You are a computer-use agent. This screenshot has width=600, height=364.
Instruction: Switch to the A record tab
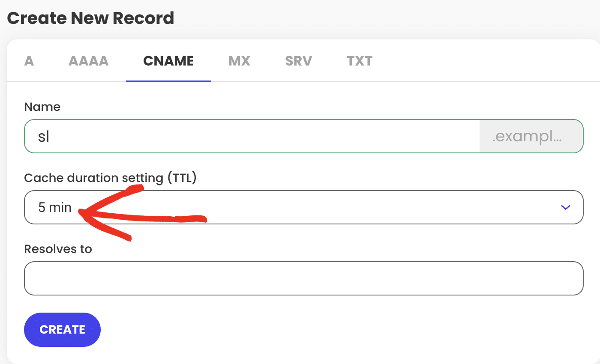tap(29, 61)
